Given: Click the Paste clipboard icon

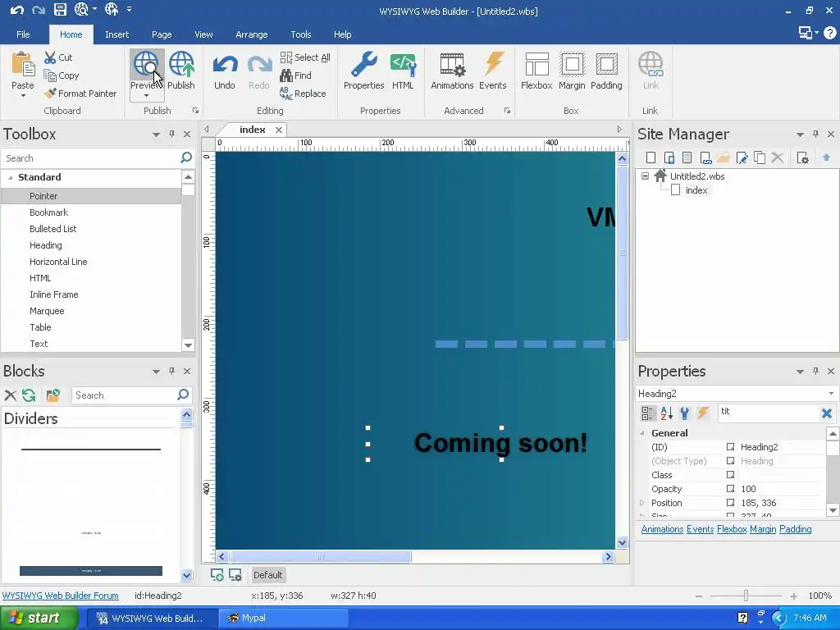Looking at the screenshot, I should pyautogui.click(x=23, y=64).
